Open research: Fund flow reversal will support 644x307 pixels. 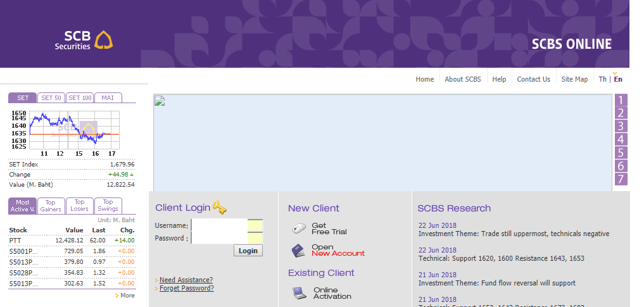coord(497,283)
